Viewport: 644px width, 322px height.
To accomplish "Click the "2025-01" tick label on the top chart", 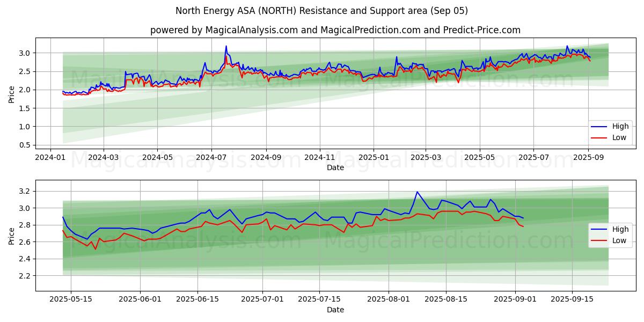I will [374, 157].
